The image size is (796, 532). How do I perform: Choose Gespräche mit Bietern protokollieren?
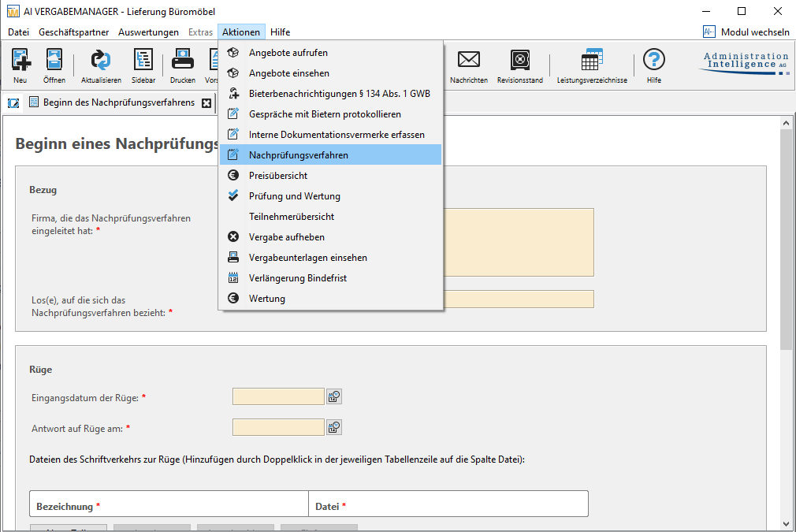[x=330, y=114]
